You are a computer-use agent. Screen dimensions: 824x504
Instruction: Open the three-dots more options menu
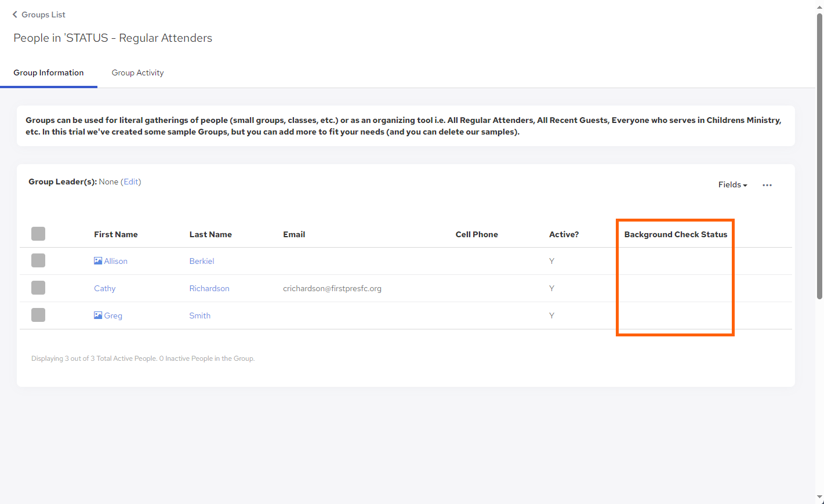pyautogui.click(x=767, y=185)
